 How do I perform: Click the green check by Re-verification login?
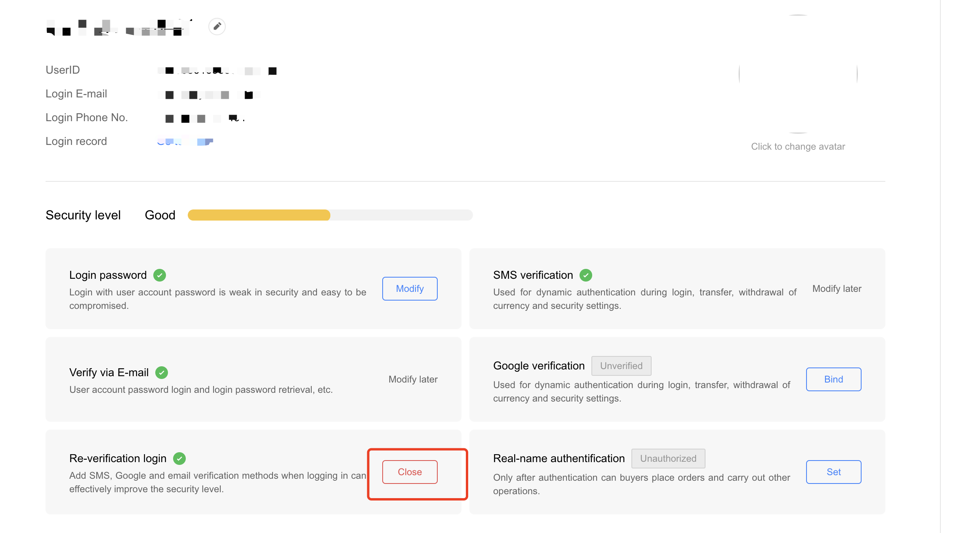pyautogui.click(x=179, y=459)
